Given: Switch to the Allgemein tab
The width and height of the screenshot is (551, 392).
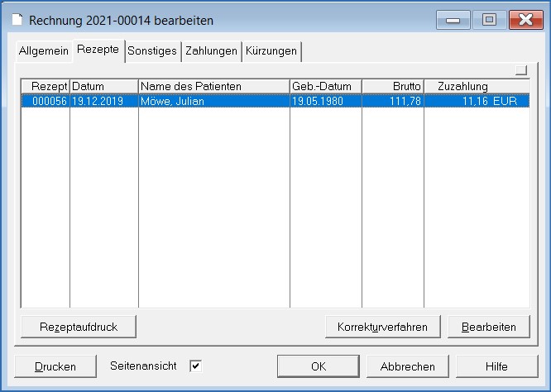Looking at the screenshot, I should [44, 51].
